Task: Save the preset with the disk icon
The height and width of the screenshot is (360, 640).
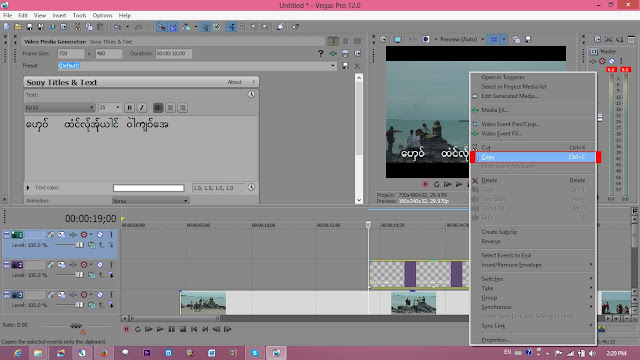Action: coord(345,66)
